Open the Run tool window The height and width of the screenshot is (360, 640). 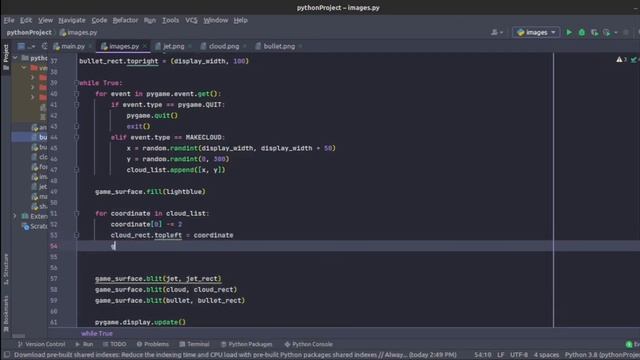(x=84, y=344)
